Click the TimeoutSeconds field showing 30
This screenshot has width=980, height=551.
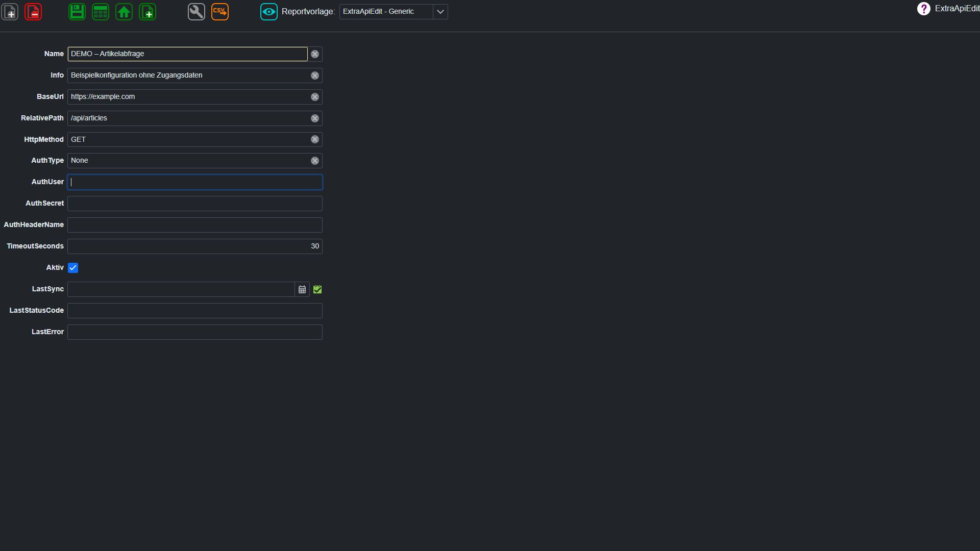pos(195,246)
